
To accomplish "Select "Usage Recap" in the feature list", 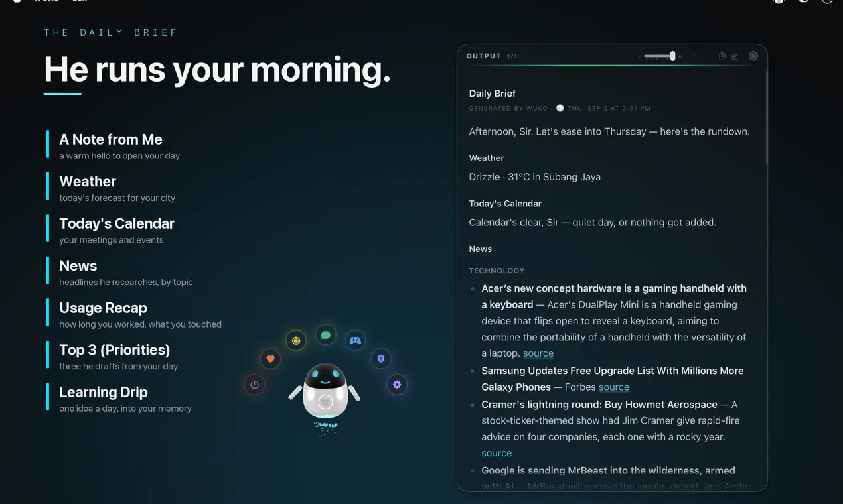I will [103, 308].
